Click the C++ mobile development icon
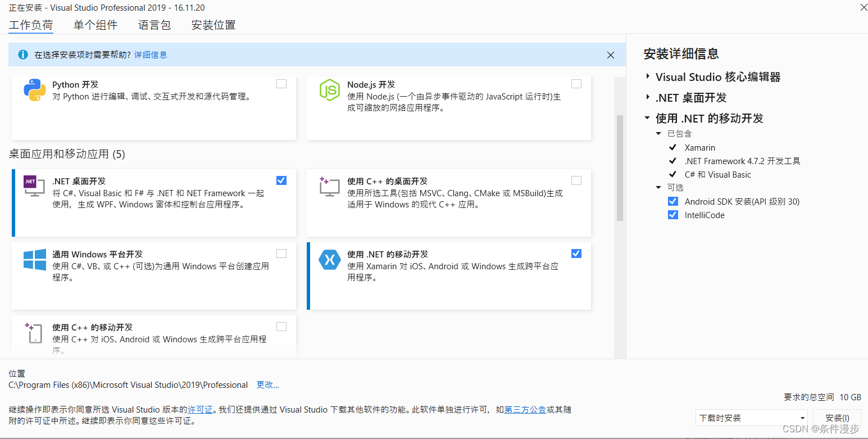Viewport: 868px width, 439px height. coord(34,333)
